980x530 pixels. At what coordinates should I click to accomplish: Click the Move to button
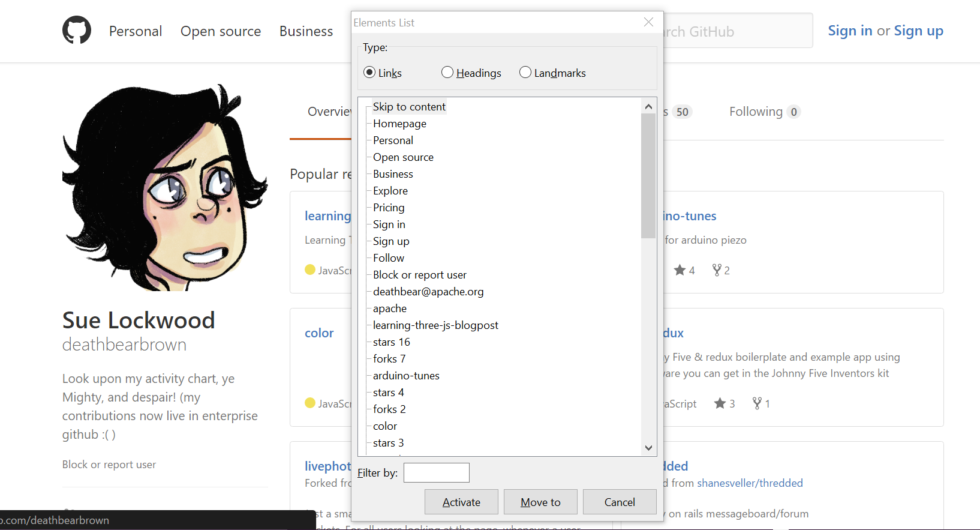tap(540, 502)
